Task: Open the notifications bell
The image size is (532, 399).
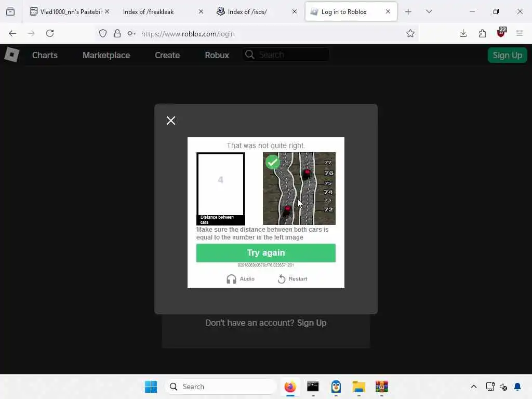Action: pos(518,387)
